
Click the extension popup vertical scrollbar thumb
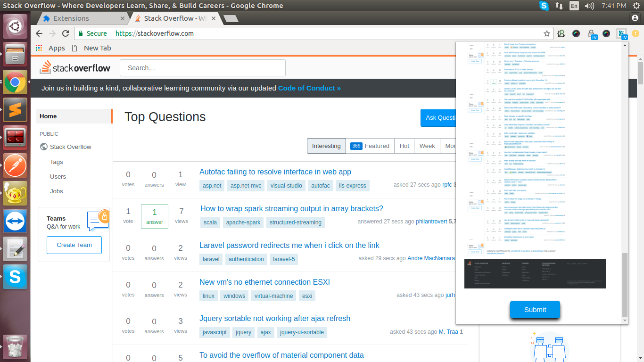(x=625, y=285)
